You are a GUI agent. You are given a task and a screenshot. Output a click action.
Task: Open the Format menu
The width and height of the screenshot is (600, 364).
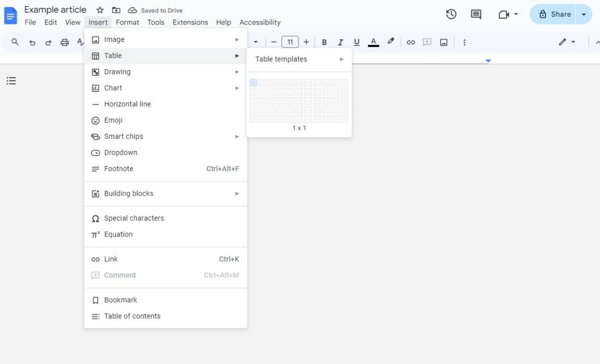click(x=127, y=22)
